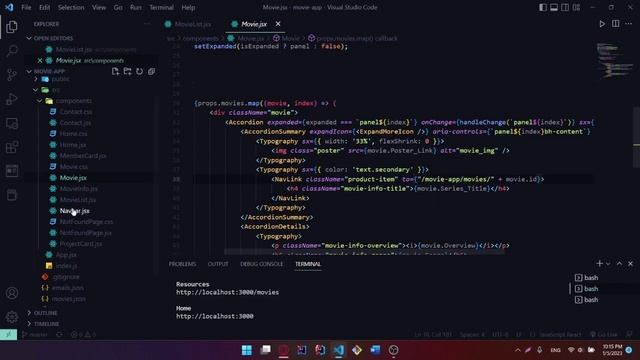Collapse all folders in Explorer
This screenshot has height=360, width=640.
[x=151, y=71]
